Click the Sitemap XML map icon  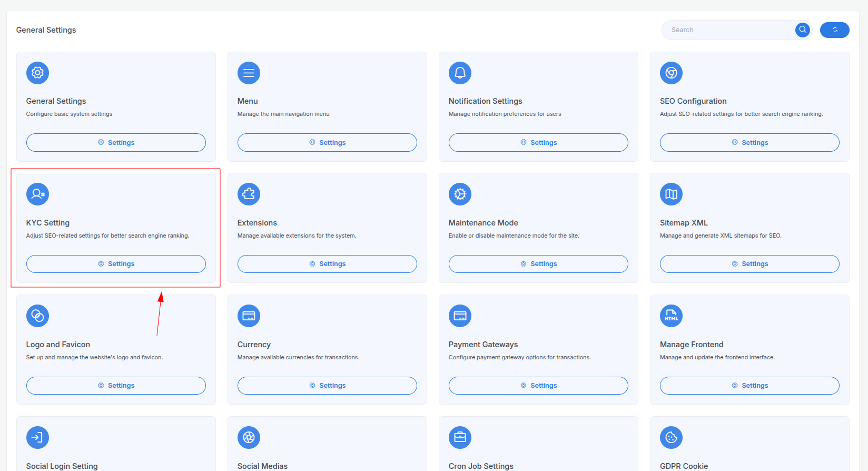tap(671, 194)
